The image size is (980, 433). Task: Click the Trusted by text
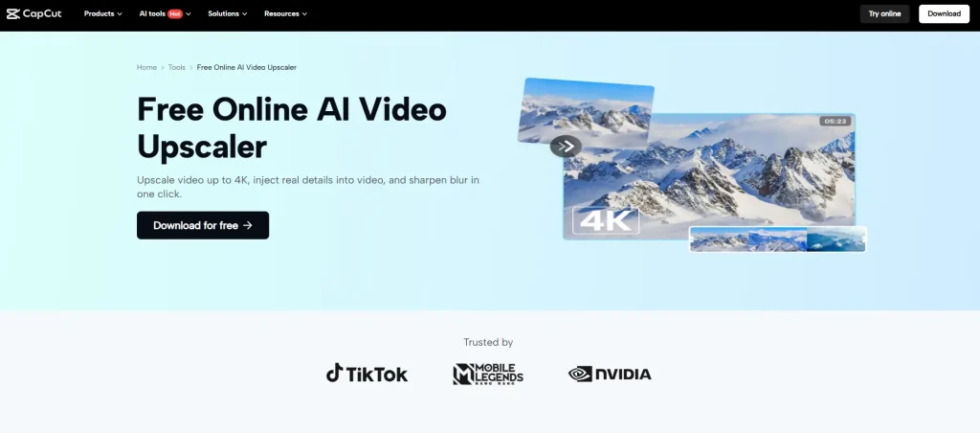pyautogui.click(x=488, y=342)
